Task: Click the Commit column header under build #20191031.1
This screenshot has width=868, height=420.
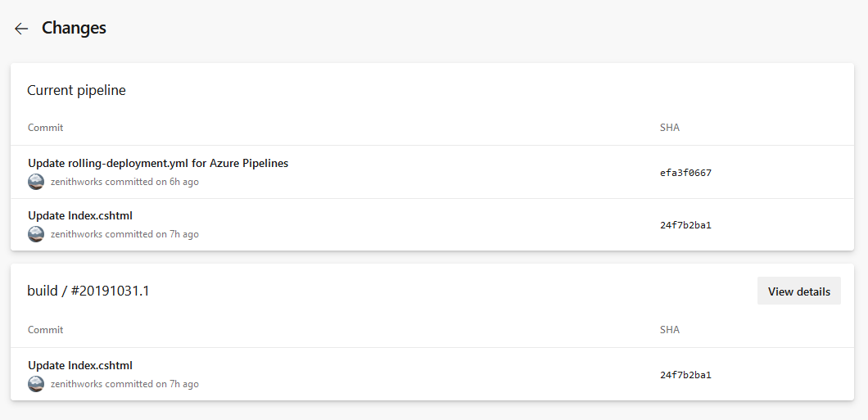Action: pyautogui.click(x=45, y=330)
